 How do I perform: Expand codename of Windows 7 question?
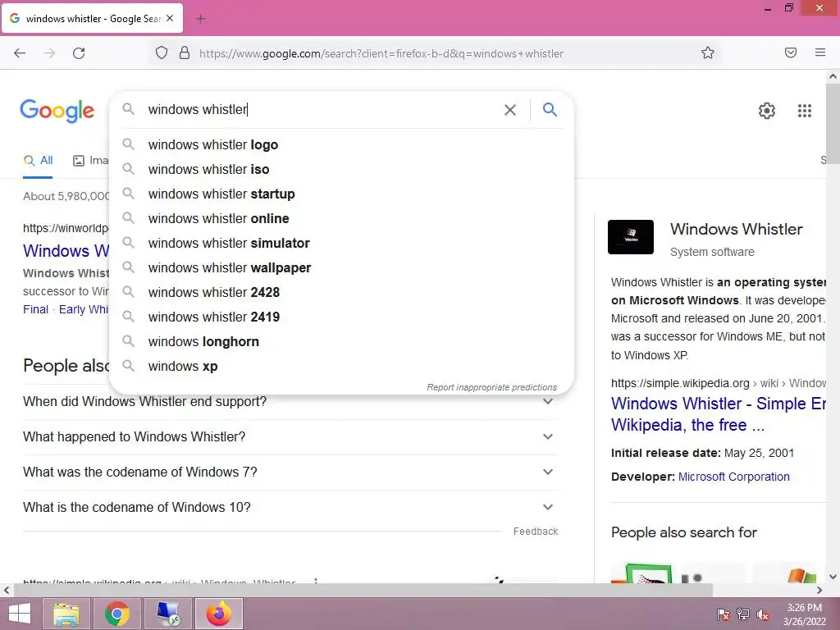coord(290,472)
